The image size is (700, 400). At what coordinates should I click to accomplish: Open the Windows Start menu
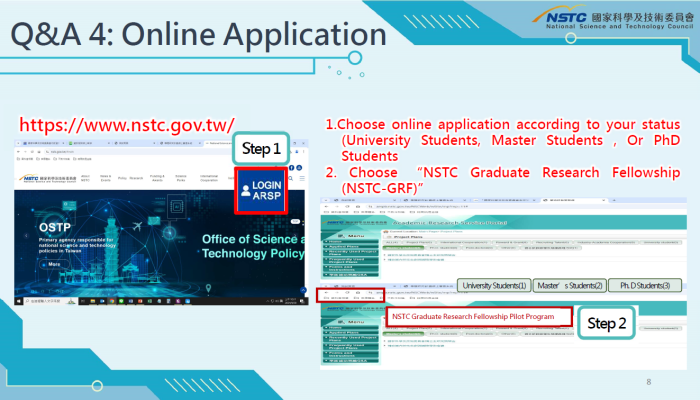[x=19, y=301]
